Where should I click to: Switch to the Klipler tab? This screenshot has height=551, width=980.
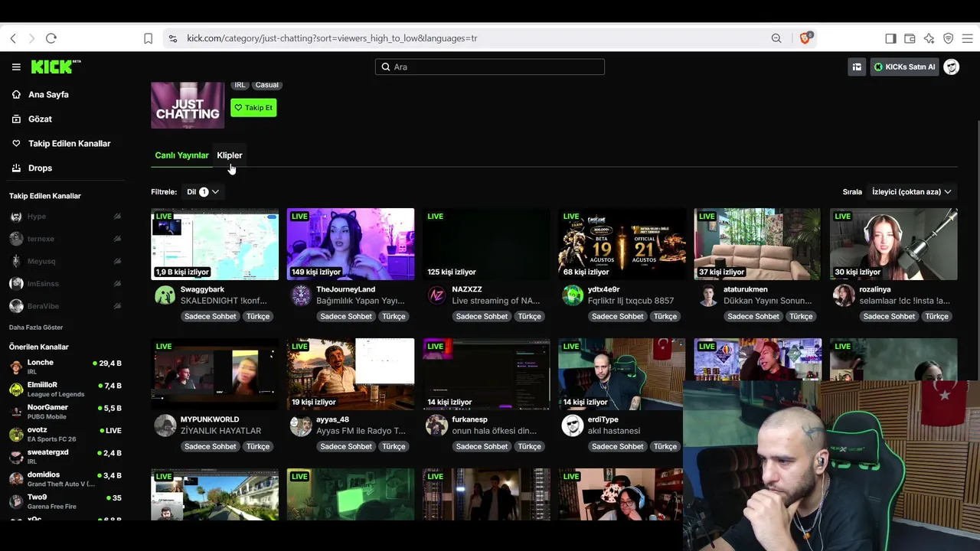pos(230,155)
